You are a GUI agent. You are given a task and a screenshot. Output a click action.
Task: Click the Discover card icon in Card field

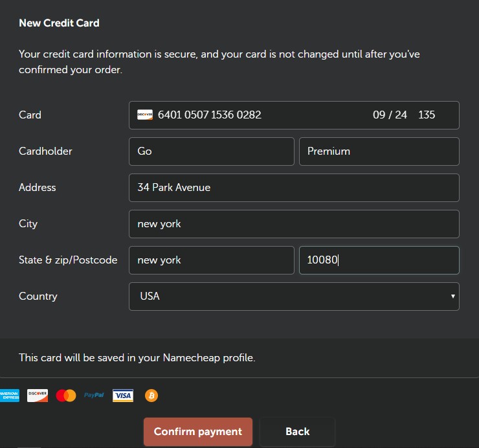(145, 115)
